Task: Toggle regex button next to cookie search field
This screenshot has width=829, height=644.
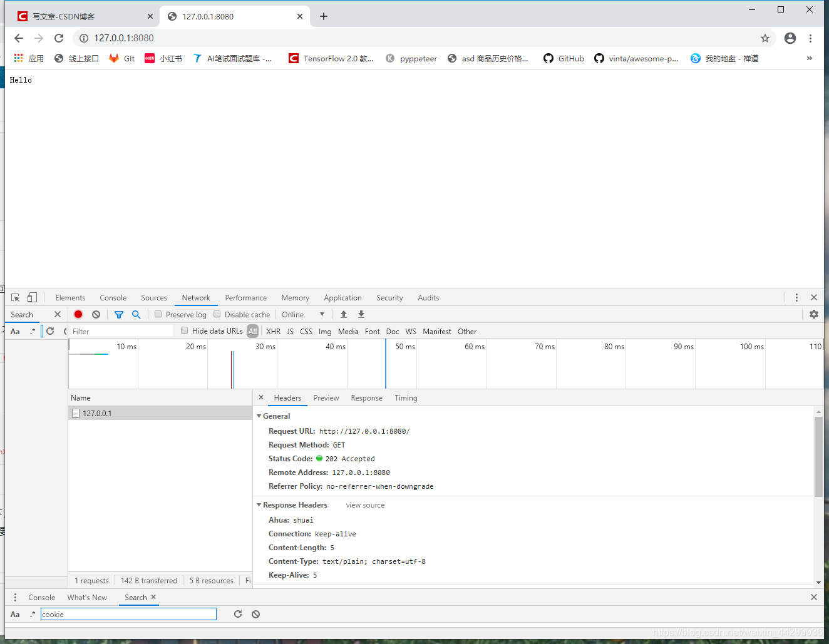Action: click(33, 614)
